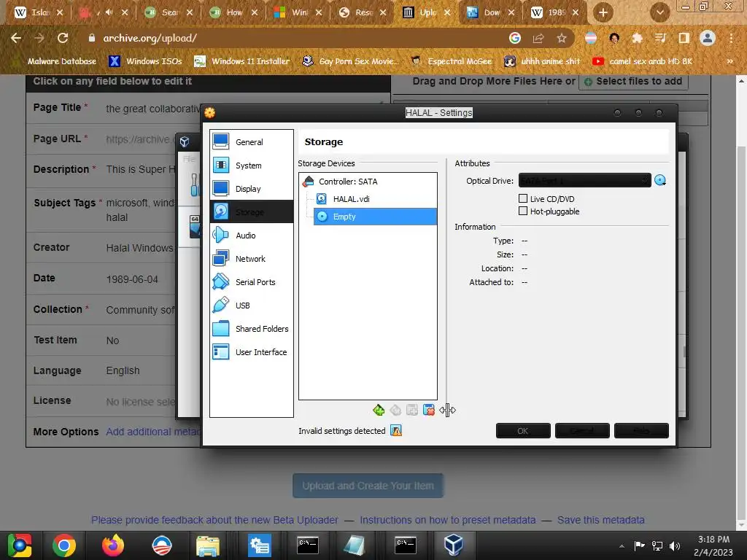Click the Invalid settings warning icon
Image resolution: width=747 pixels, height=560 pixels.
(396, 430)
